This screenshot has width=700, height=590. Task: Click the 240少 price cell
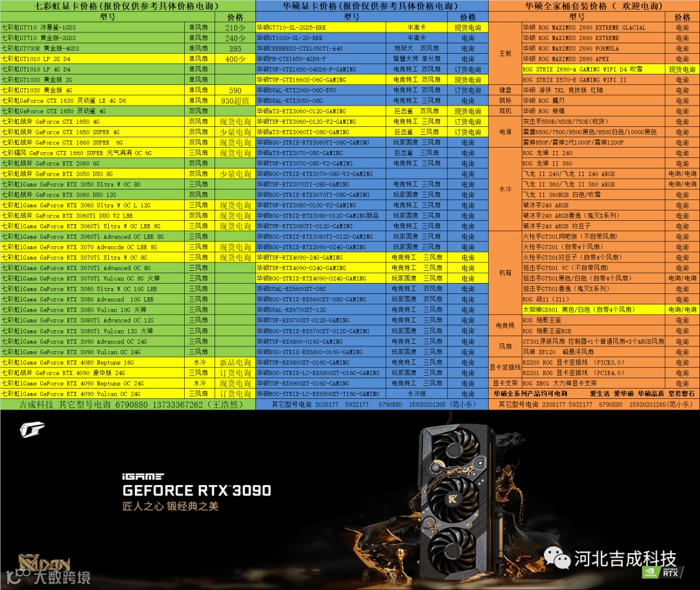[x=235, y=38]
